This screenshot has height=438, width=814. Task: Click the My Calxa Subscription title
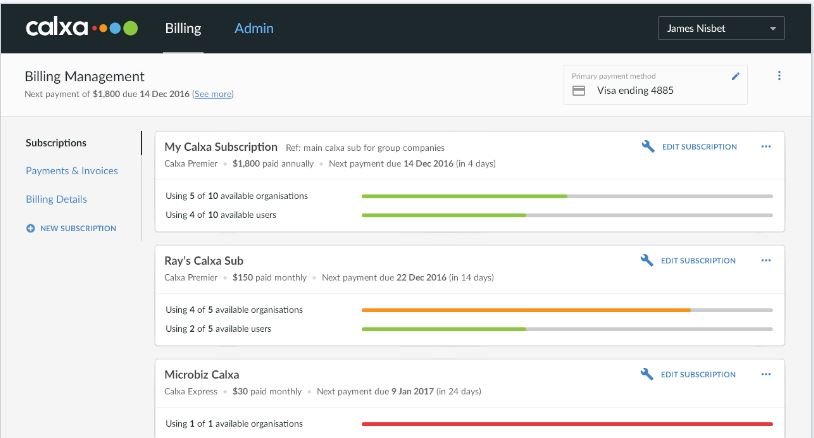221,147
